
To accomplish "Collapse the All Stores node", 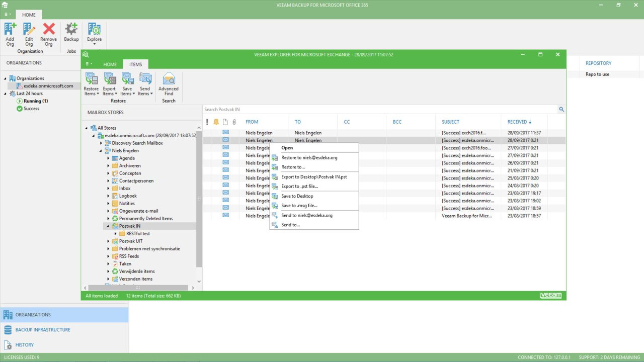I will 86,128.
